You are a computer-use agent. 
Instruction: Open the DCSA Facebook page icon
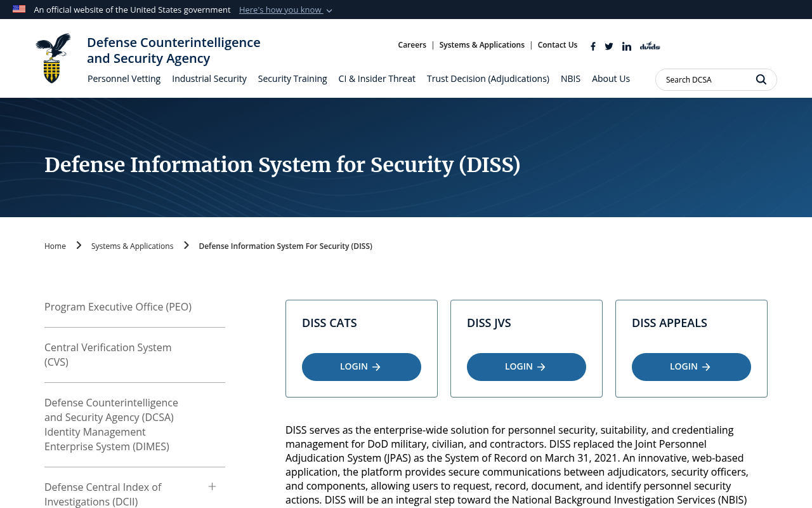click(x=593, y=46)
